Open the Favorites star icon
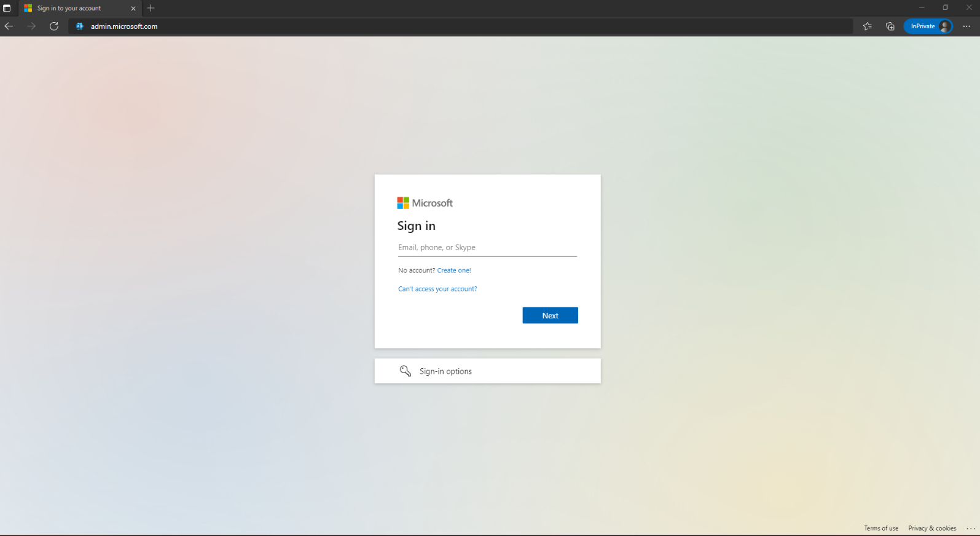980x536 pixels. tap(867, 26)
